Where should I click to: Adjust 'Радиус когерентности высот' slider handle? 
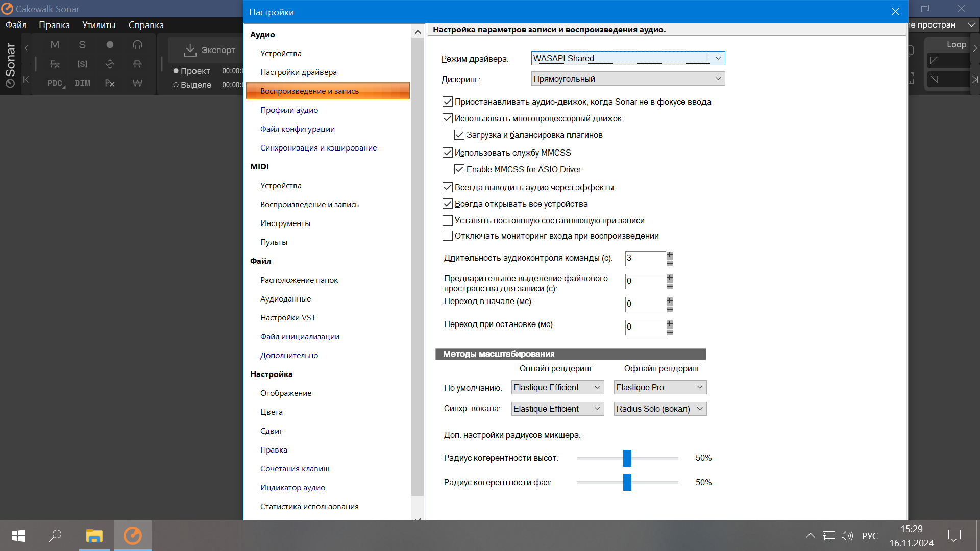point(627,458)
